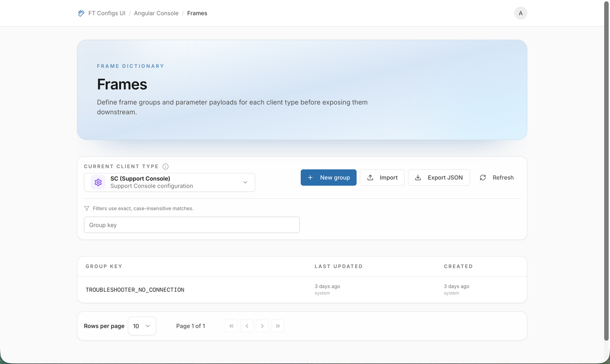Click the Created "3 days ago" cell

[x=457, y=286]
